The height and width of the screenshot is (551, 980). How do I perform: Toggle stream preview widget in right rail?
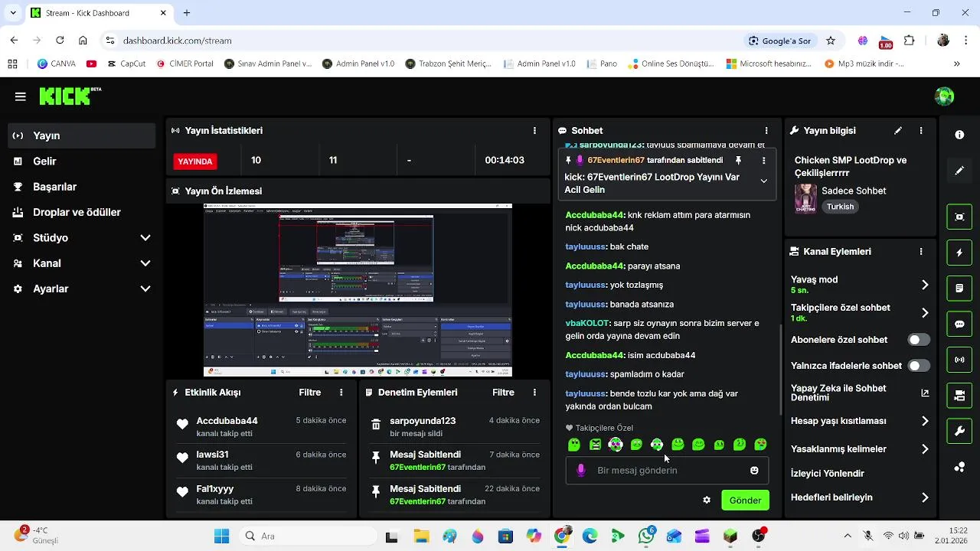(959, 217)
